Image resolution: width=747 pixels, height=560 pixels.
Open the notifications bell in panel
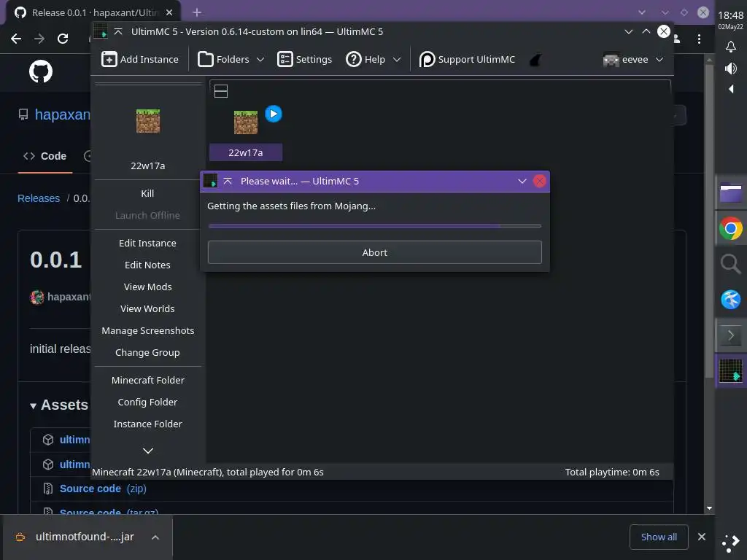(731, 46)
